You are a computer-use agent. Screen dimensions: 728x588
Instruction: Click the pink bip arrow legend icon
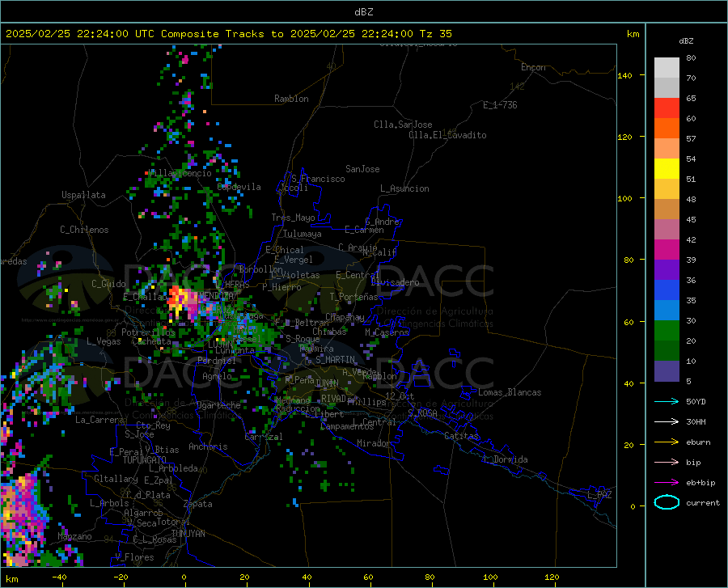click(x=667, y=463)
